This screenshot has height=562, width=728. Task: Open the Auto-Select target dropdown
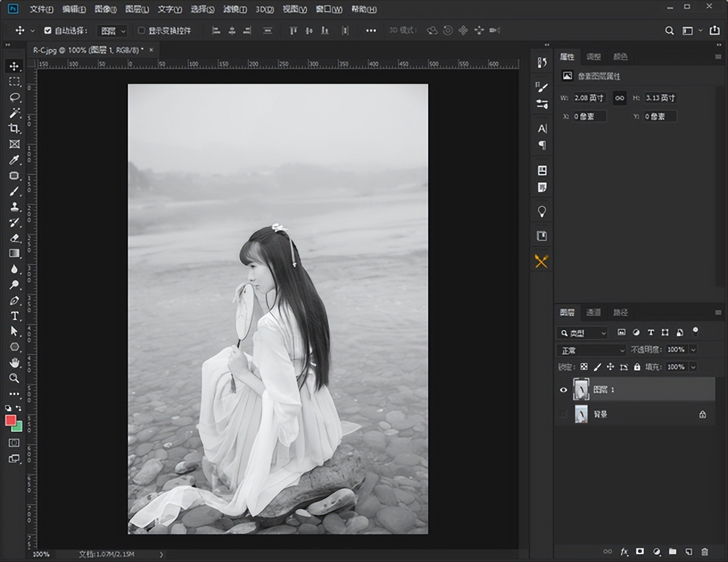point(112,31)
